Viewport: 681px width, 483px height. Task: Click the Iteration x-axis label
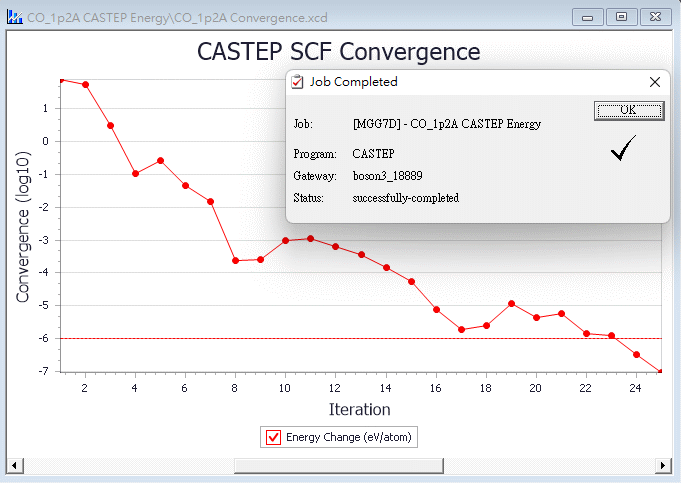(x=359, y=409)
